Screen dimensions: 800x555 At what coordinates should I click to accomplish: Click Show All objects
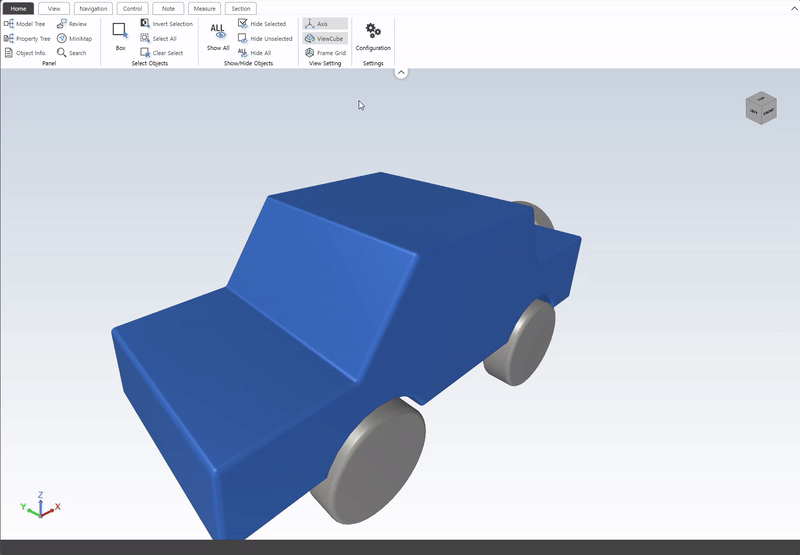click(x=218, y=36)
